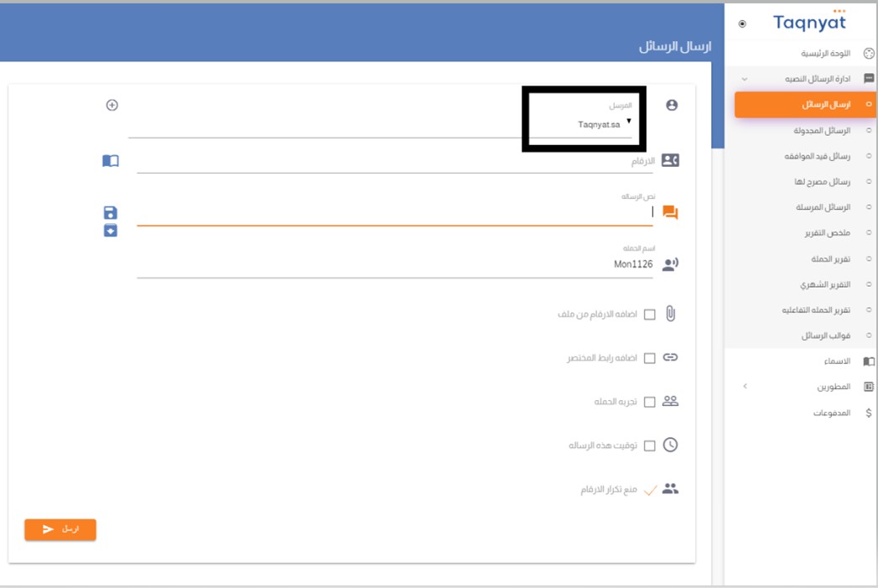Viewport: 878px width, 588px height.
Task: Open الرسائل المجدولة scheduled messages
Action: pos(822,131)
